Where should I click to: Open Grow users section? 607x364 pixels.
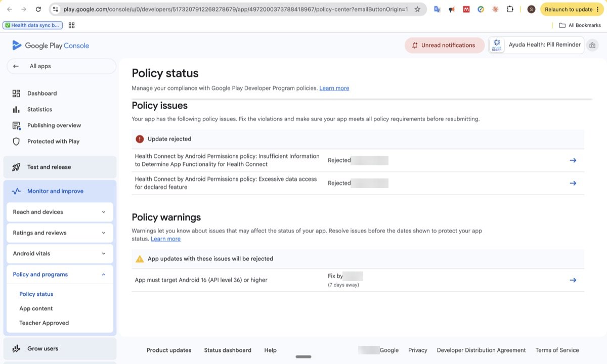pos(60,348)
